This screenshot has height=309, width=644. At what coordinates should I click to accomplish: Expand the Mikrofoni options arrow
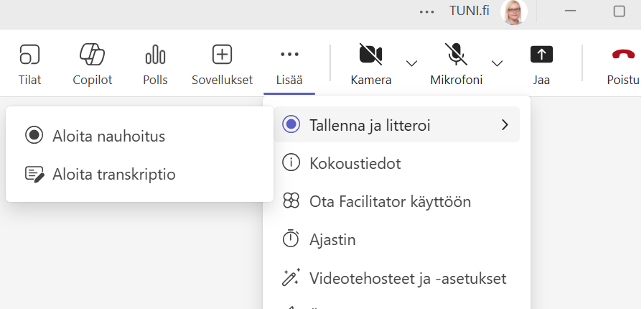[497, 63]
